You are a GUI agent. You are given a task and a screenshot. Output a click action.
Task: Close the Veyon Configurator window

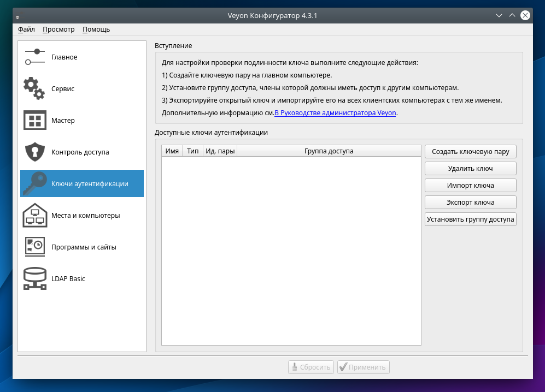coord(525,15)
